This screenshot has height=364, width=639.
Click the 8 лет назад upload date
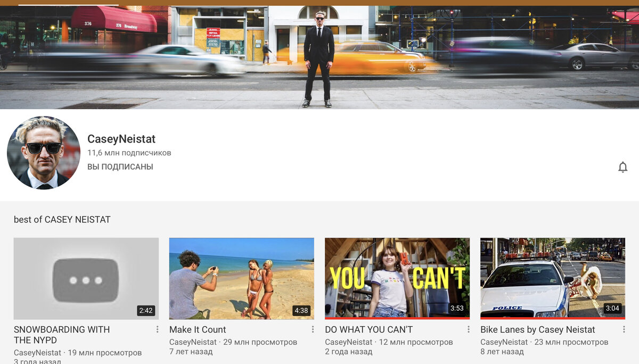(x=502, y=352)
